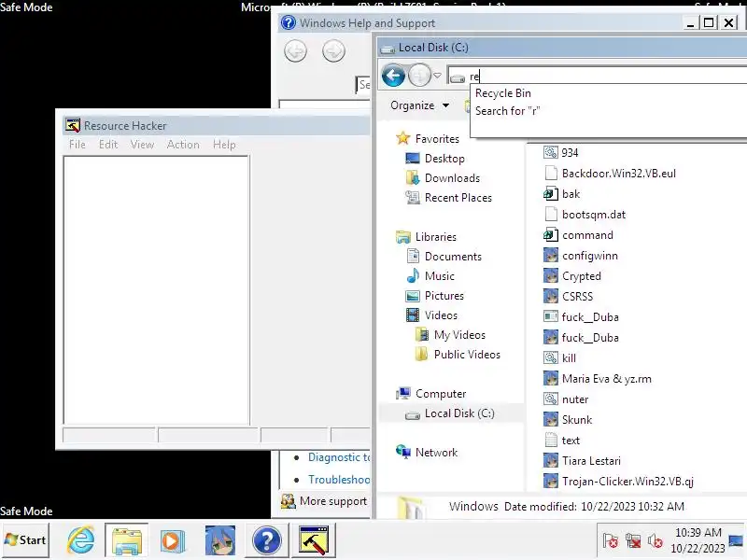Image resolution: width=747 pixels, height=560 pixels.
Task: Select the bak file icon
Action: [x=551, y=194]
